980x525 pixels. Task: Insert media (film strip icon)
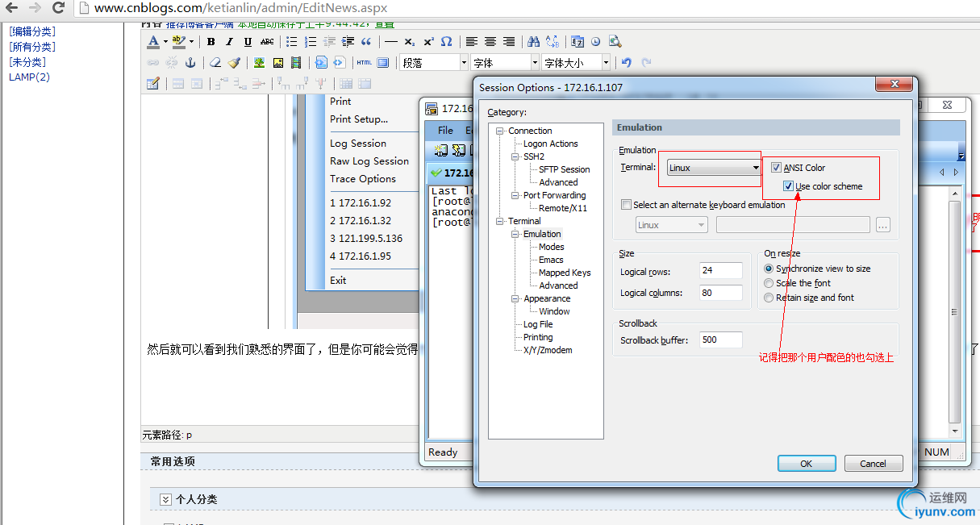(x=297, y=62)
